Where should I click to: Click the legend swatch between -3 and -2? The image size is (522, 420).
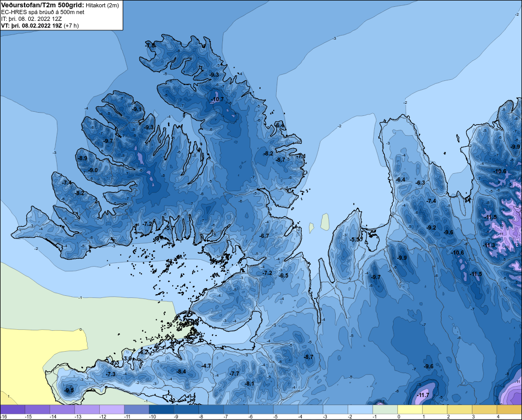click(335, 410)
